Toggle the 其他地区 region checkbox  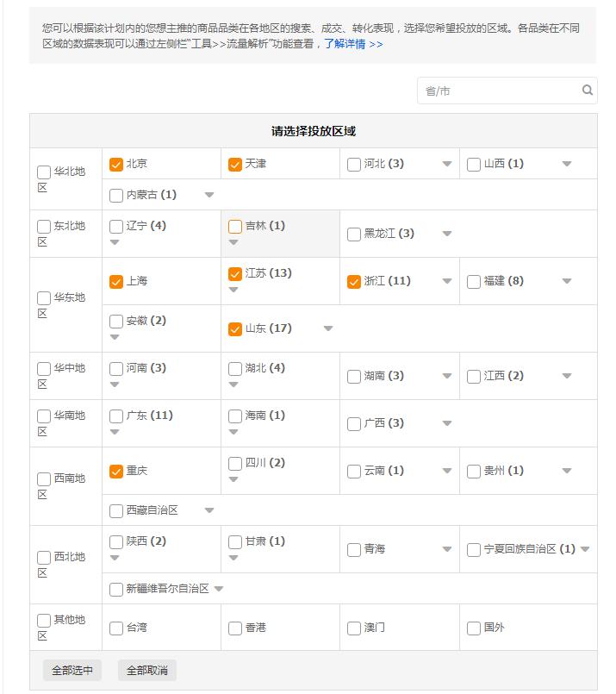pyautogui.click(x=44, y=620)
